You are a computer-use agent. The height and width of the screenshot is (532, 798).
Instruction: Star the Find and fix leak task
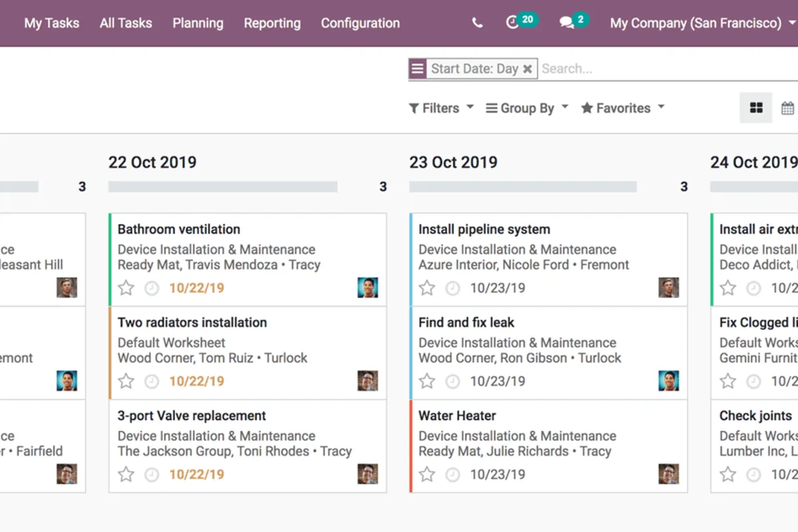[427, 381]
